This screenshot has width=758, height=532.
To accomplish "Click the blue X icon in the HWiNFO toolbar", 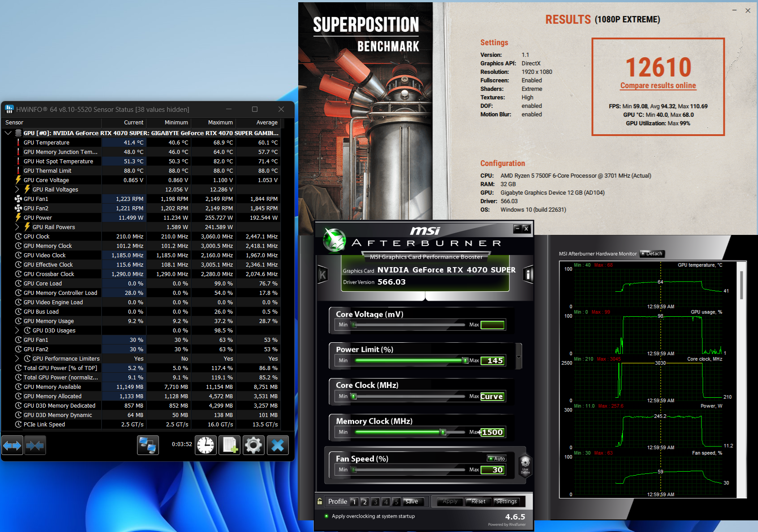I will [x=278, y=445].
